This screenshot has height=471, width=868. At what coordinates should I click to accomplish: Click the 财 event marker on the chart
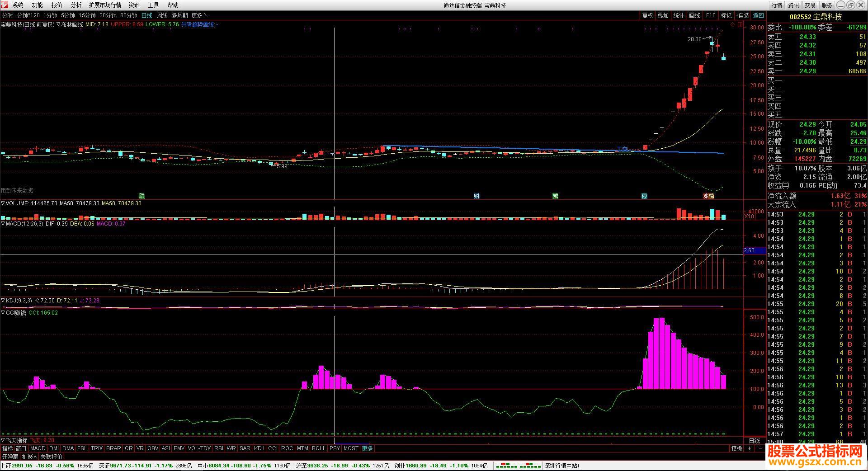click(476, 196)
